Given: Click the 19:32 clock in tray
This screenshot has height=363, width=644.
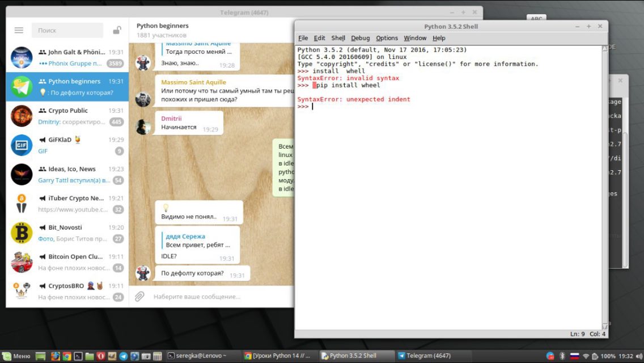Looking at the screenshot, I should 625,356.
